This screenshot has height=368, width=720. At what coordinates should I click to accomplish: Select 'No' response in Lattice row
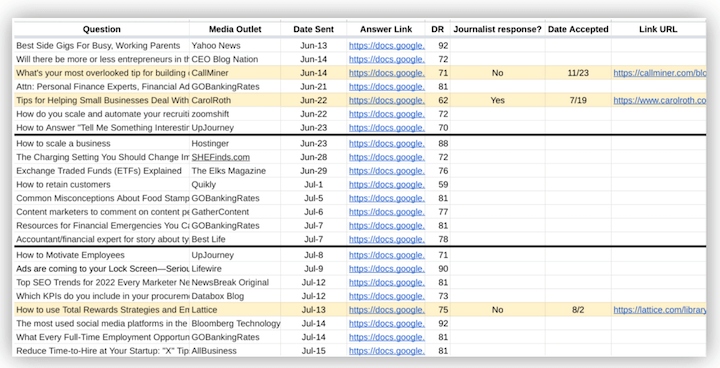tap(498, 310)
